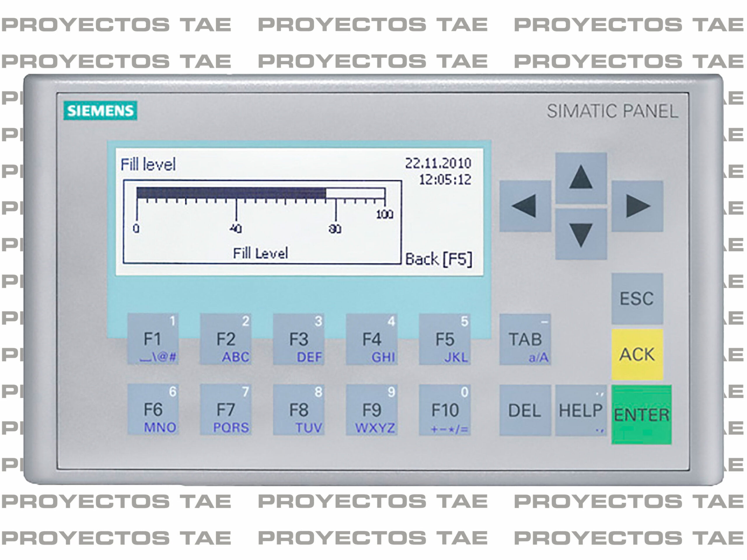747x560 pixels.
Task: Push the F8 TUV key
Action: coord(299,409)
